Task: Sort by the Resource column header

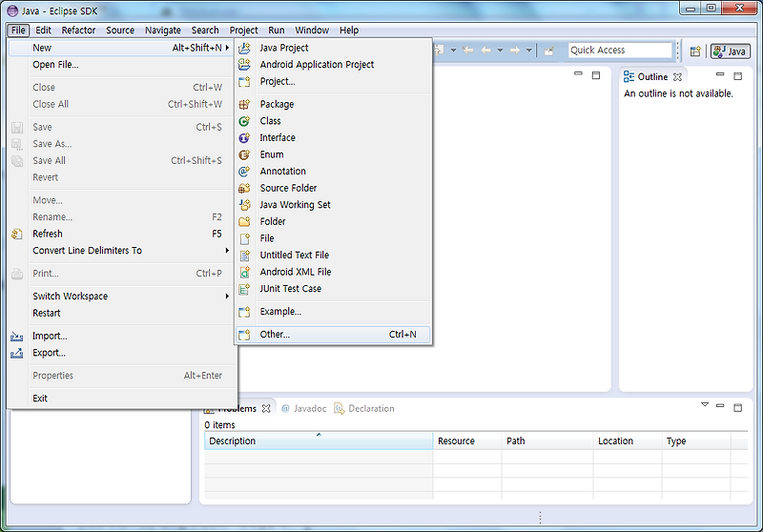Action: 467,441
